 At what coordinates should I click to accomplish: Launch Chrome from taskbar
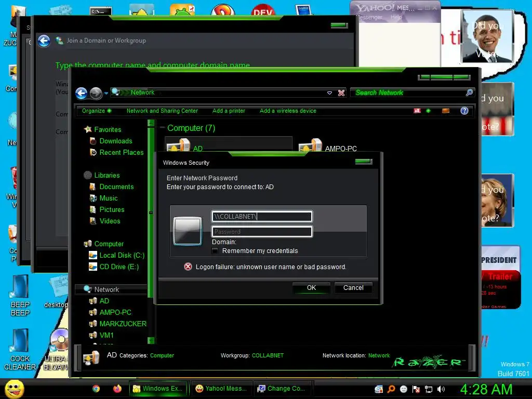[x=96, y=389]
